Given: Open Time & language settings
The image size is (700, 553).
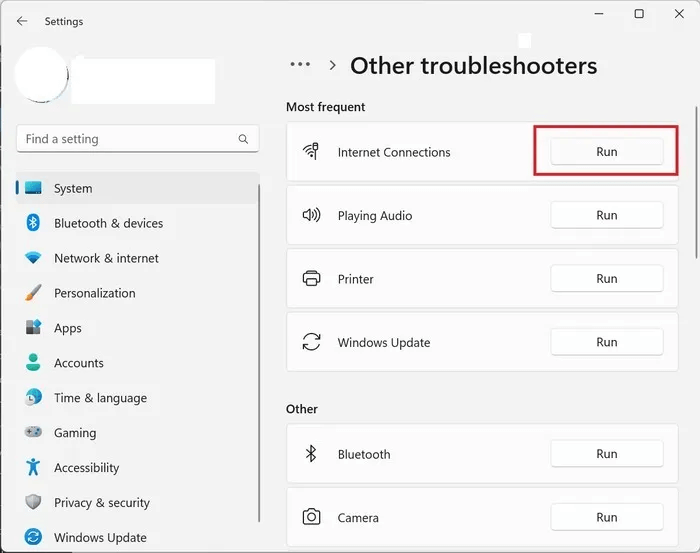Looking at the screenshot, I should (x=138, y=397).
